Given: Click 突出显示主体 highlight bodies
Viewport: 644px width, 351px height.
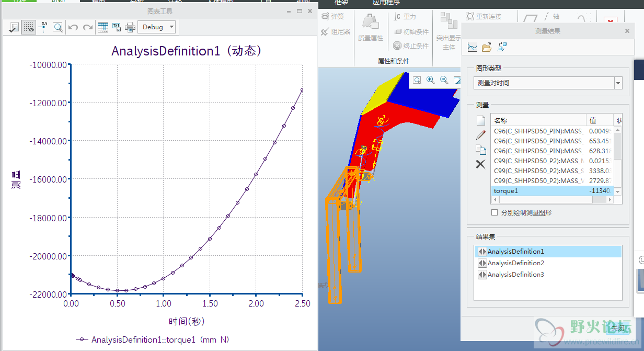Looking at the screenshot, I should click(x=448, y=31).
